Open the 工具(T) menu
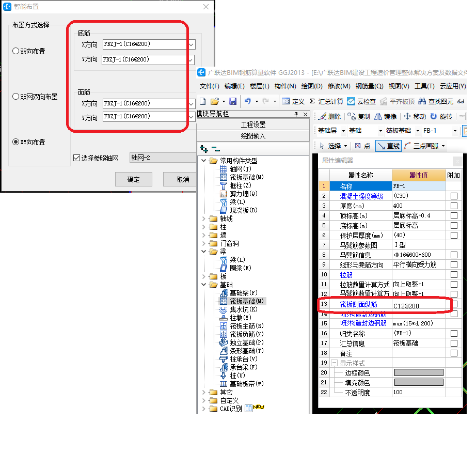This screenshot has height=468, width=476. point(424,86)
